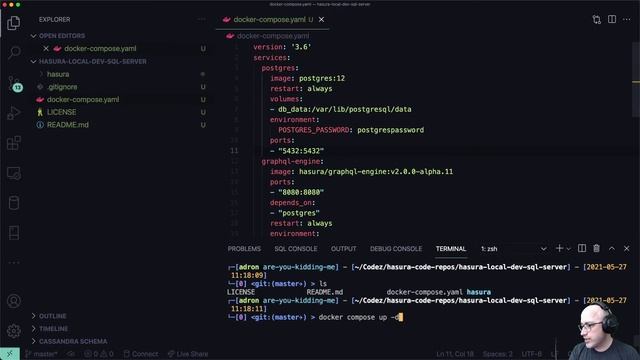The width and height of the screenshot is (640, 360).
Task: Click the 'graphql-engine:' service key
Action: [292, 161]
